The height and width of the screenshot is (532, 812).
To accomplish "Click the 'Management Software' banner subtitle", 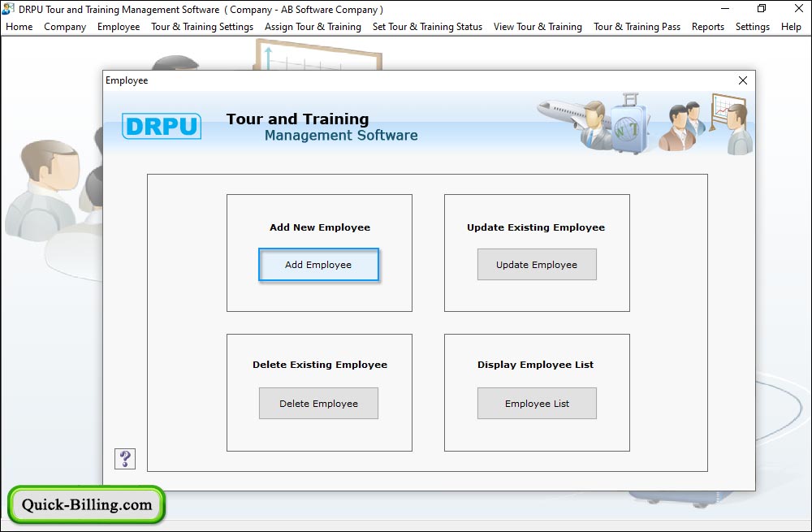I will 341,135.
